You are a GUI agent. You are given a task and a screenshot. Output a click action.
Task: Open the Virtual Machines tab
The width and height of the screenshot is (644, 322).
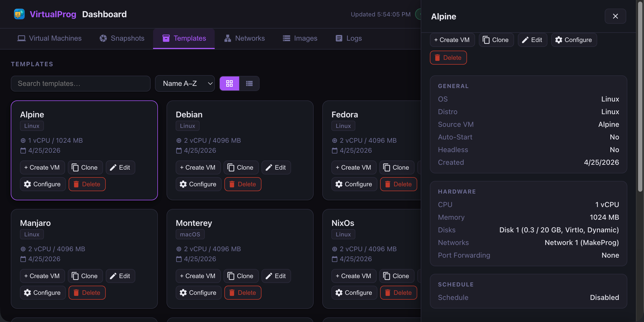coord(49,38)
